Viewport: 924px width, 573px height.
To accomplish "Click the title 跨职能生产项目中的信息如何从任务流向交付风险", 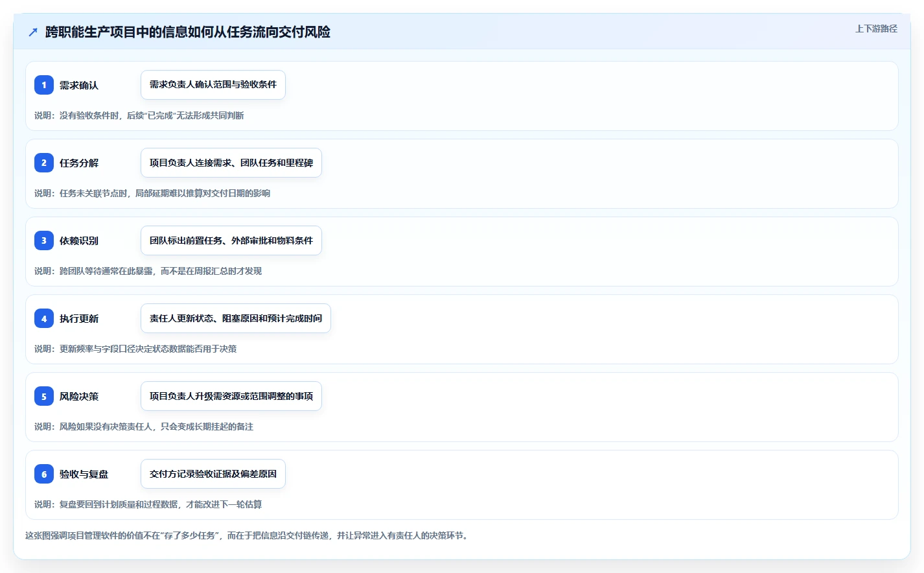I will click(x=188, y=32).
